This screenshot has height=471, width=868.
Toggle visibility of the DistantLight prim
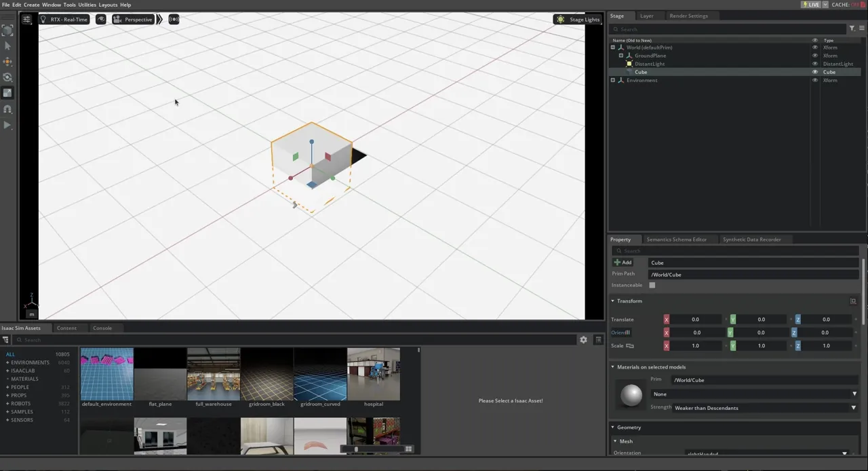[814, 64]
